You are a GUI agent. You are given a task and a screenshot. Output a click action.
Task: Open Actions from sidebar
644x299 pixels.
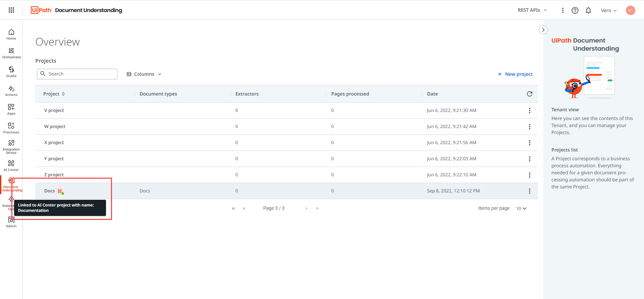tap(11, 91)
